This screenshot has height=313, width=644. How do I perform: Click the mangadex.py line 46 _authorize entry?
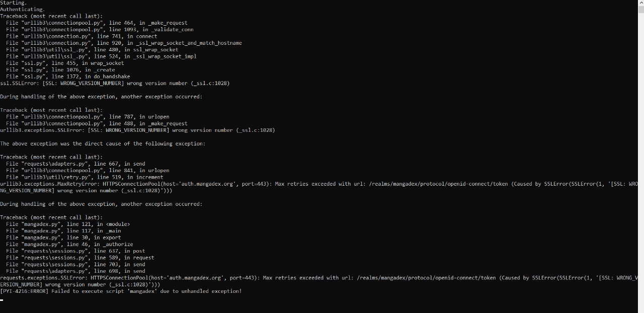pyautogui.click(x=69, y=245)
